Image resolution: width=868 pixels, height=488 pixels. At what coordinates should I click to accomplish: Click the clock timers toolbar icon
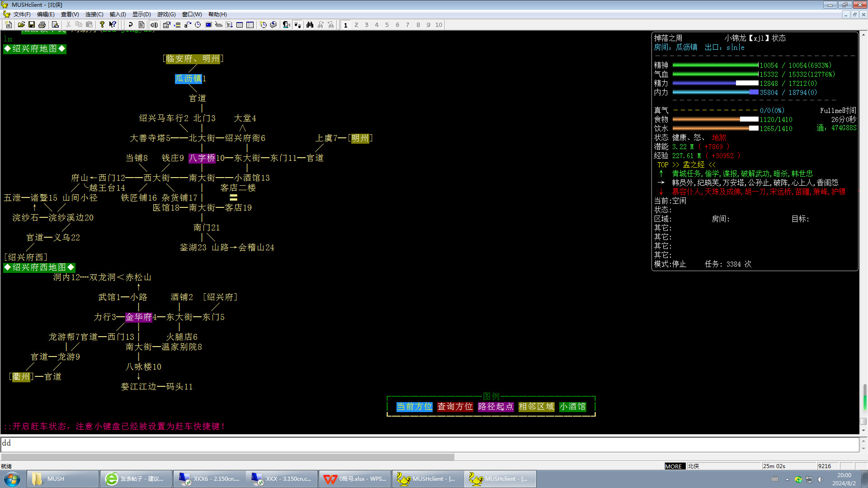(x=198, y=25)
